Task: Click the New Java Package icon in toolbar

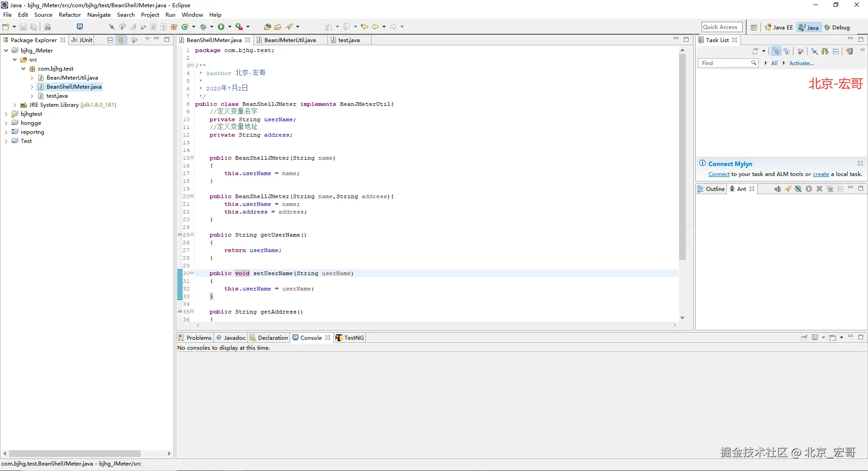Action: pyautogui.click(x=174, y=27)
